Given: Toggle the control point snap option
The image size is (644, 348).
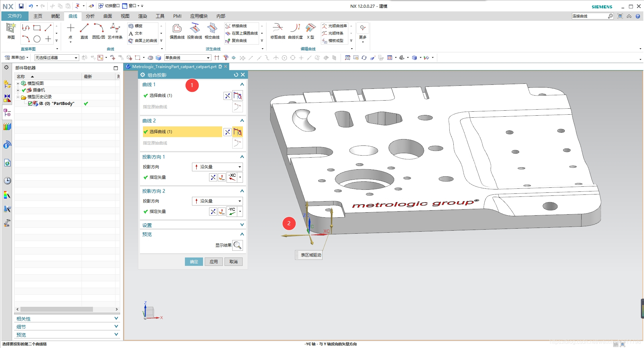Looking at the screenshot, I should (x=267, y=58).
